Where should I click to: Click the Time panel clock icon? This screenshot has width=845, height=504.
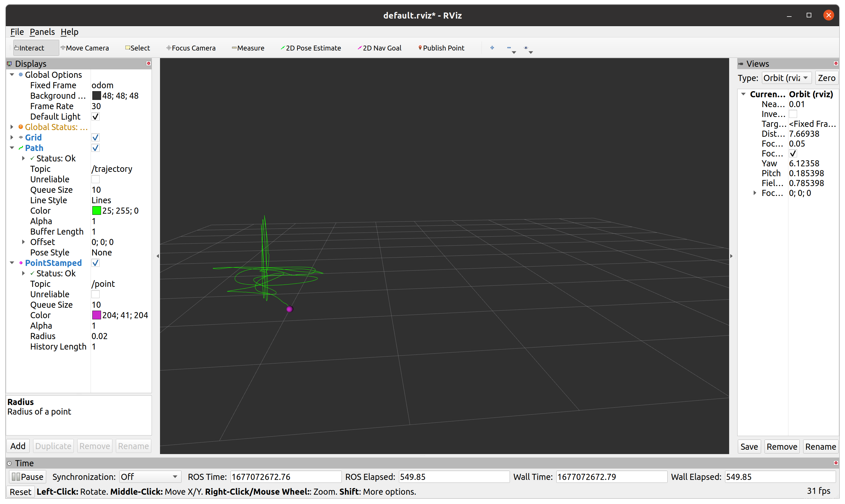point(10,463)
